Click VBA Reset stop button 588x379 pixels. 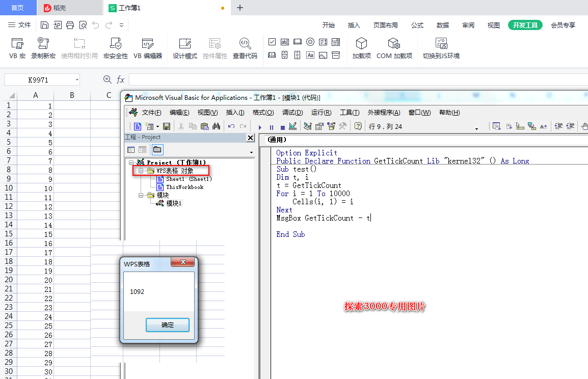283,127
